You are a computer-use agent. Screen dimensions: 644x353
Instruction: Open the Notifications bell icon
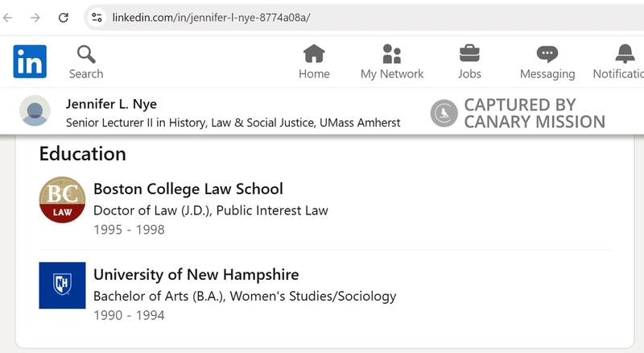click(625, 54)
